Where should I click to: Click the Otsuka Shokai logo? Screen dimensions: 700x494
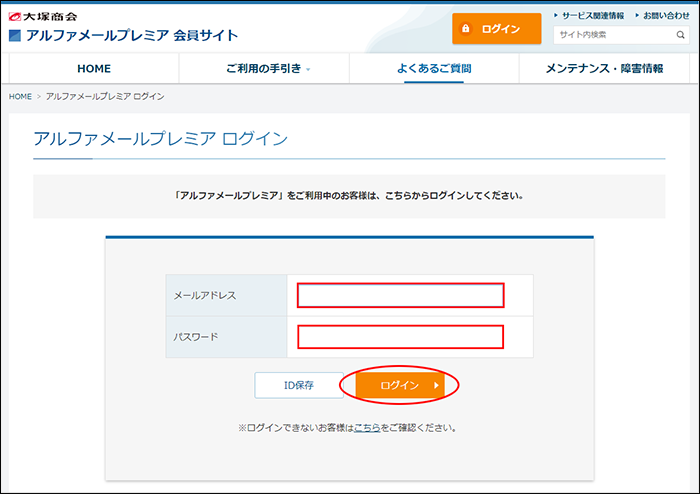(x=43, y=17)
